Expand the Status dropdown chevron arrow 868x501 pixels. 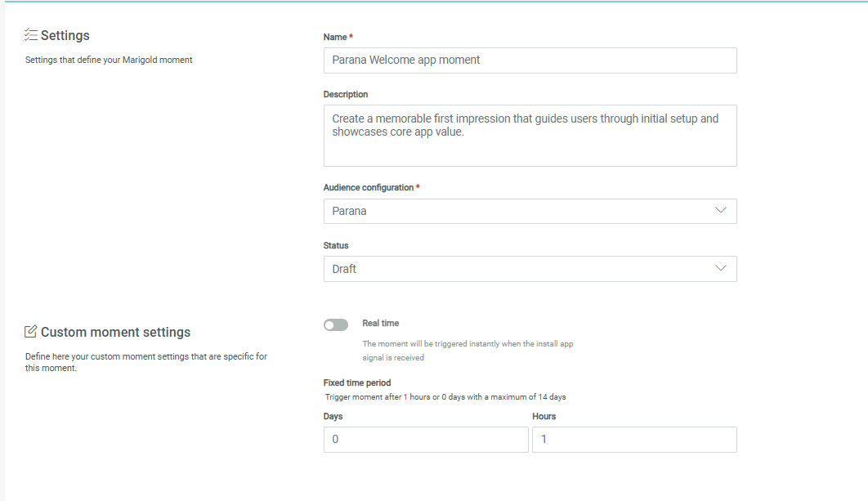[x=720, y=269]
